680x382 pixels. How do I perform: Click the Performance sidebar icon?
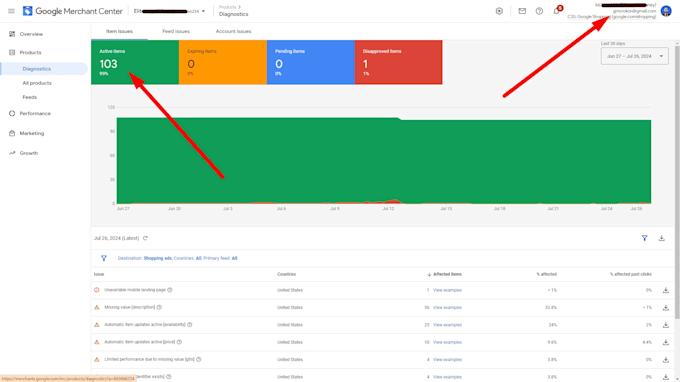tap(12, 114)
